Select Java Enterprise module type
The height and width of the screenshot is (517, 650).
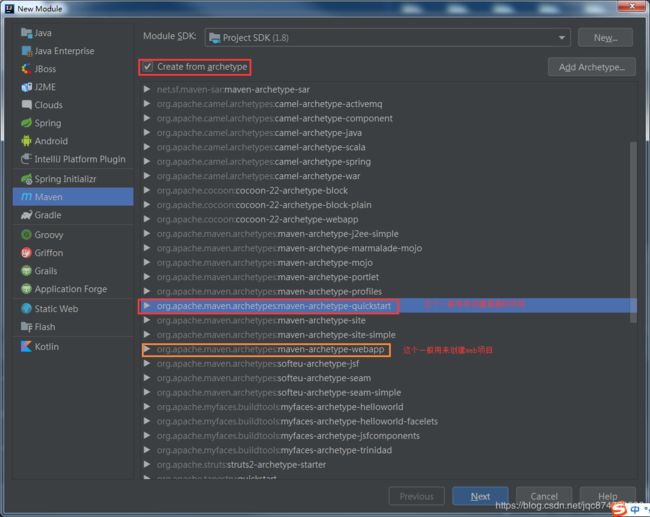click(73, 51)
